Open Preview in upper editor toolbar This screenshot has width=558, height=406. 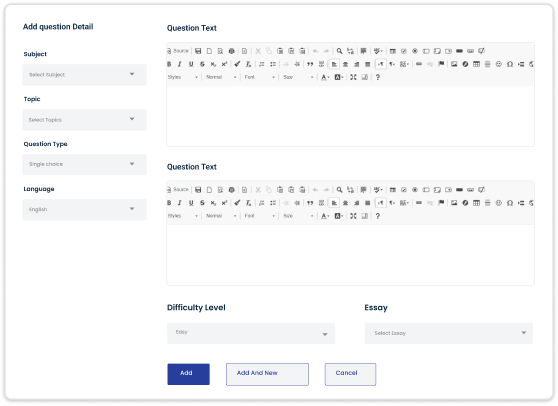pos(220,51)
